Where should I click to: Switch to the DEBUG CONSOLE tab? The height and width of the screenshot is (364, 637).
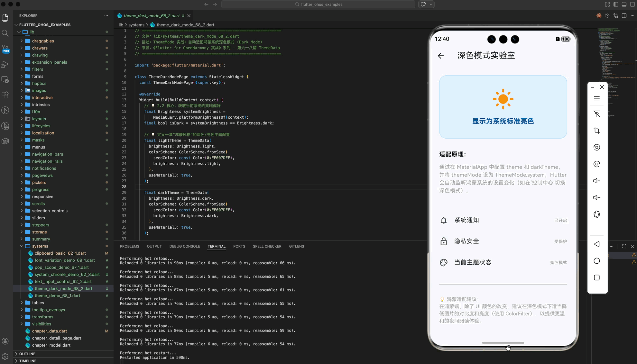coord(184,246)
